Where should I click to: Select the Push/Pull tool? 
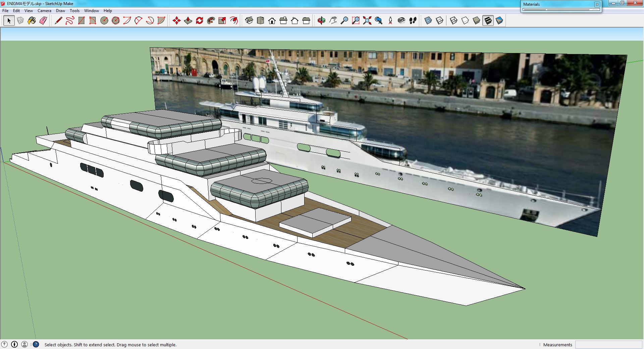pos(188,20)
